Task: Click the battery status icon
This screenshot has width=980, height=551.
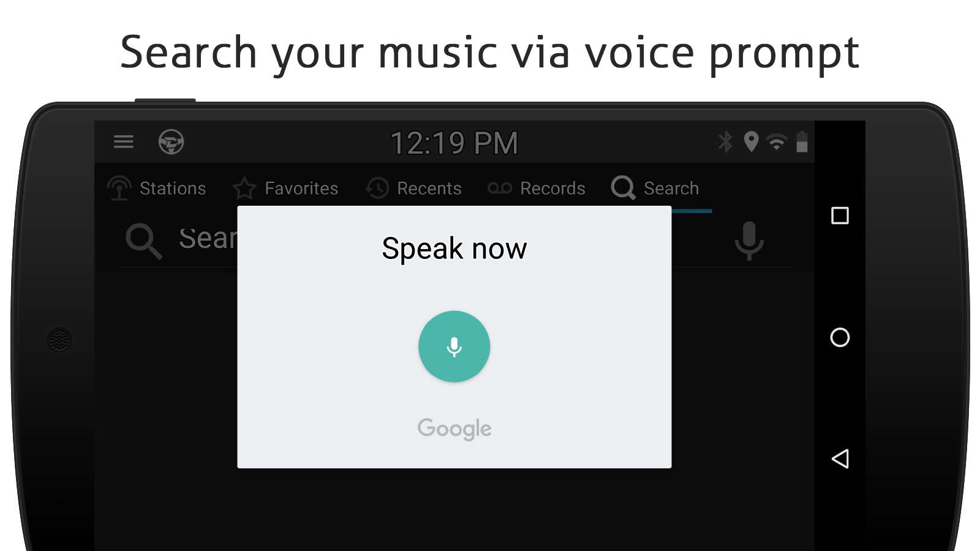Action: [802, 141]
